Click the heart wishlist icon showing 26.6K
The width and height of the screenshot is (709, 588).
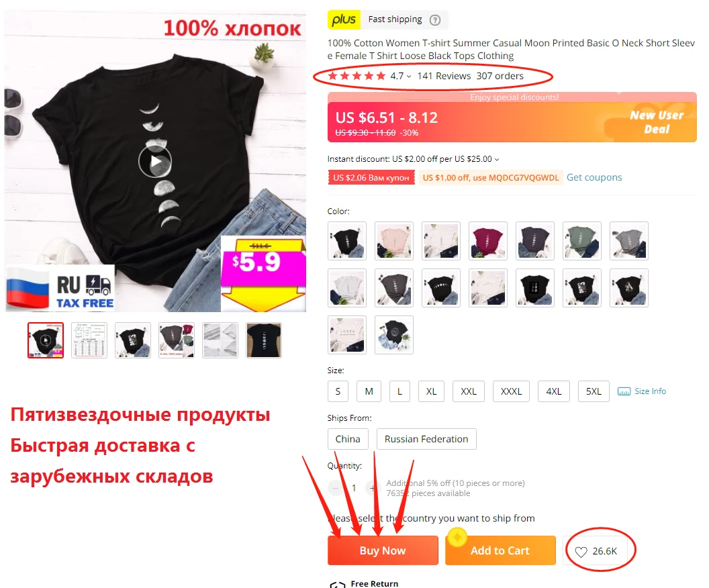581,551
